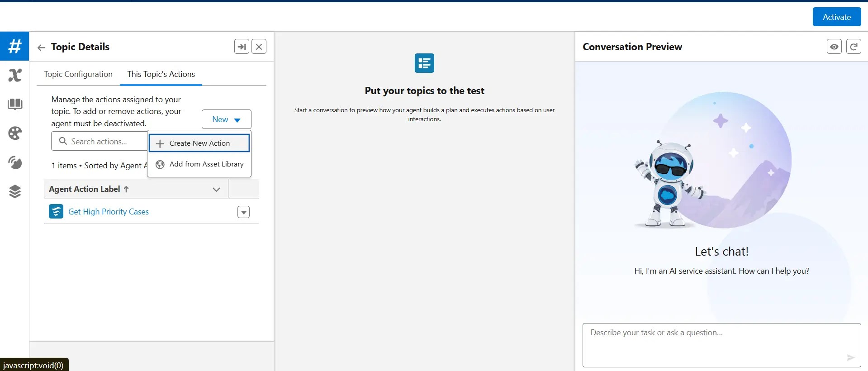The height and width of the screenshot is (371, 868).
Task: Open Get High Priority Cases link
Action: coord(109,212)
